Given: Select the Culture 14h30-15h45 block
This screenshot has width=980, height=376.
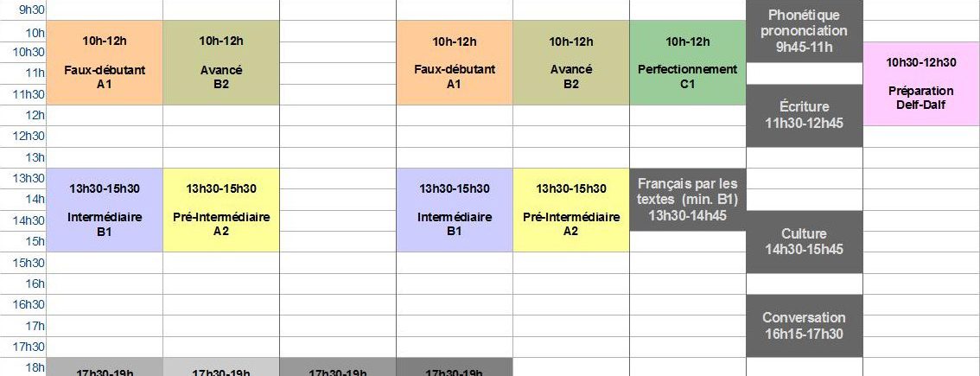Looking at the screenshot, I should click(x=805, y=241).
